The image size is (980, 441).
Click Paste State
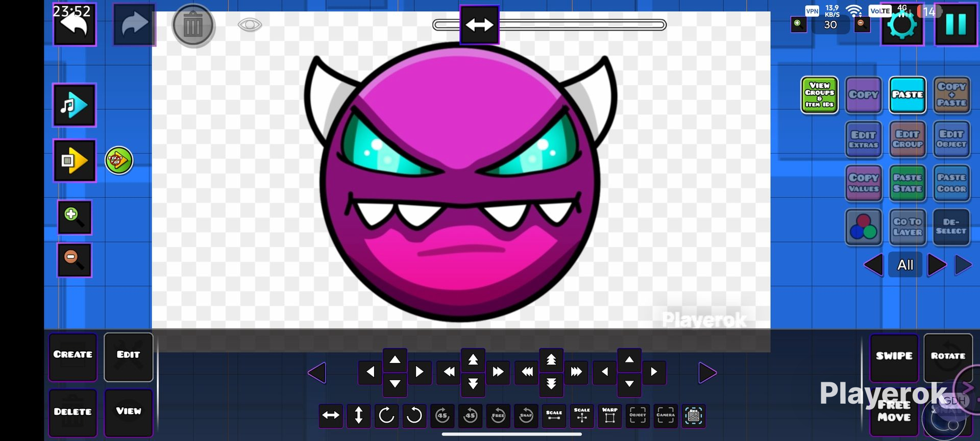[x=908, y=183]
